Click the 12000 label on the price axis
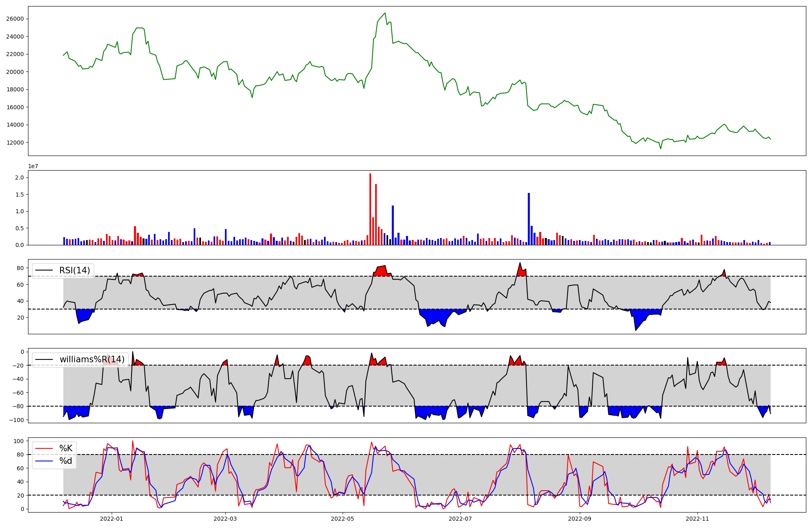Image resolution: width=812 pixels, height=528 pixels. [x=15, y=143]
